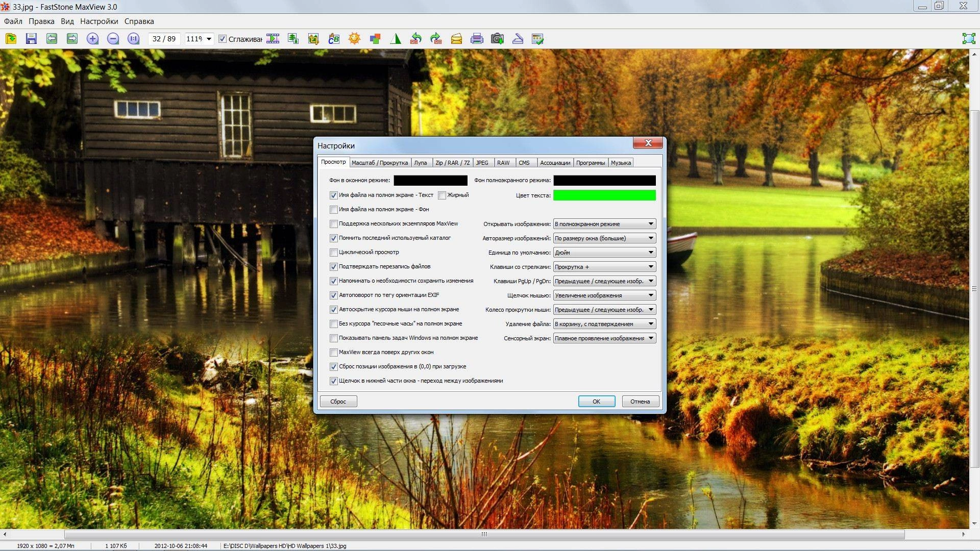Open Клавиши со стрелками dropdown
Image resolution: width=980 pixels, height=551 pixels.
tap(604, 267)
